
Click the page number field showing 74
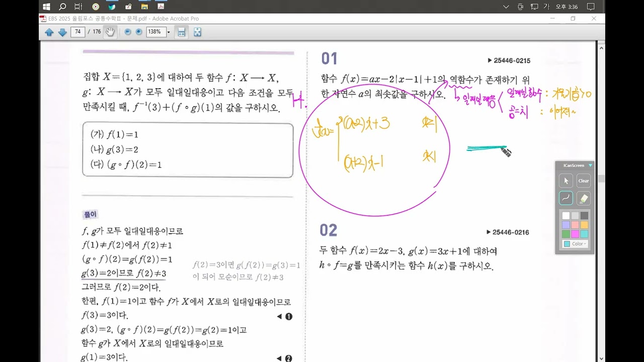[x=77, y=32]
